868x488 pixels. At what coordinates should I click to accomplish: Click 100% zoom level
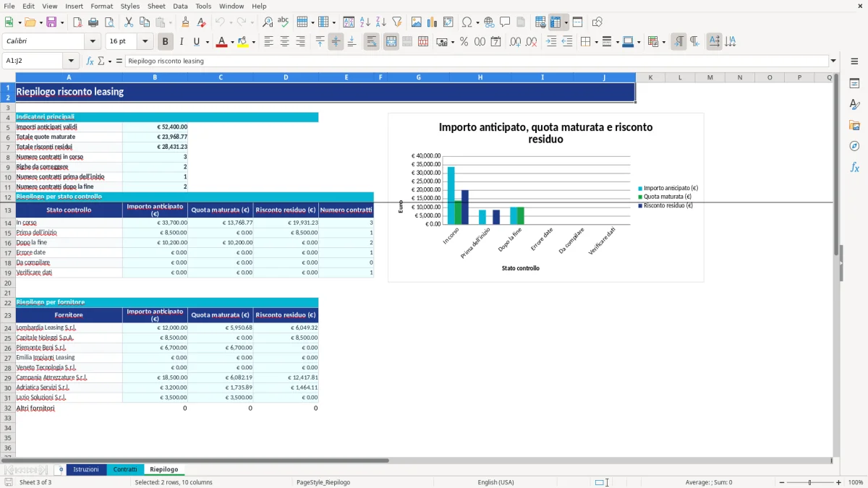click(x=856, y=482)
